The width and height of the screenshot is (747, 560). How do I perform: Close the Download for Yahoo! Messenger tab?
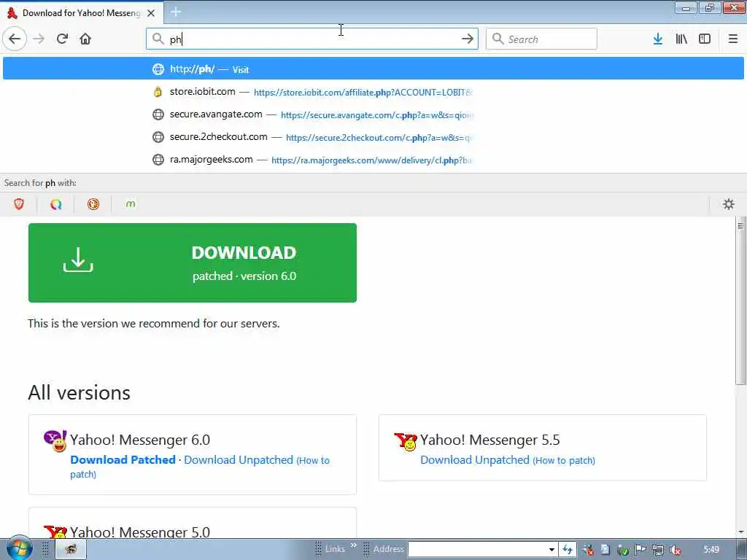coord(151,13)
